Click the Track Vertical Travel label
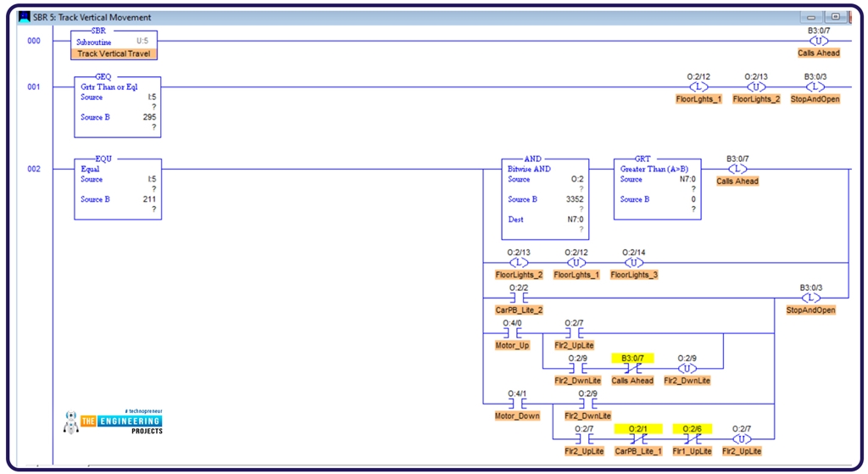This screenshot has height=474, width=868. coord(114,53)
